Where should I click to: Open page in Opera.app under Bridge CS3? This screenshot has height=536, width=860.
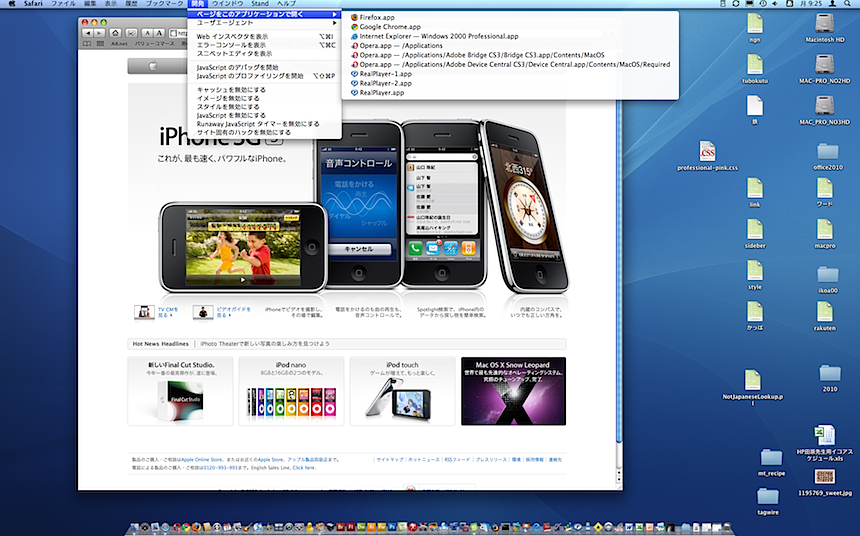tap(510, 55)
